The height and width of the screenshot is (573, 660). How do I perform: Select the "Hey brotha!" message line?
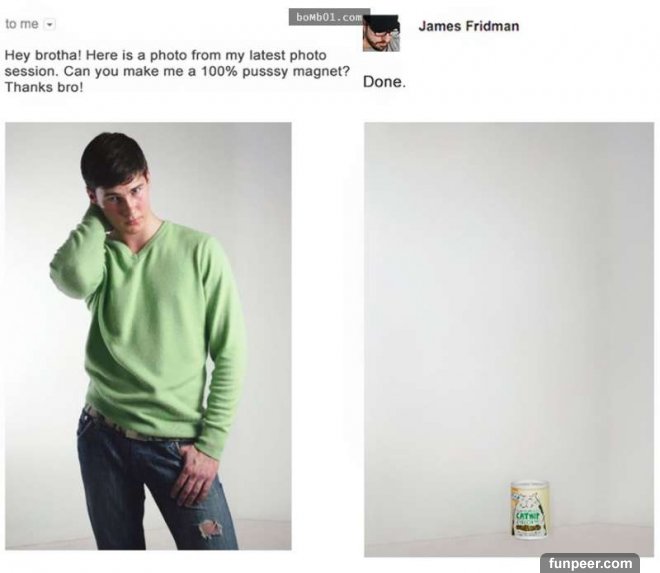click(x=165, y=55)
